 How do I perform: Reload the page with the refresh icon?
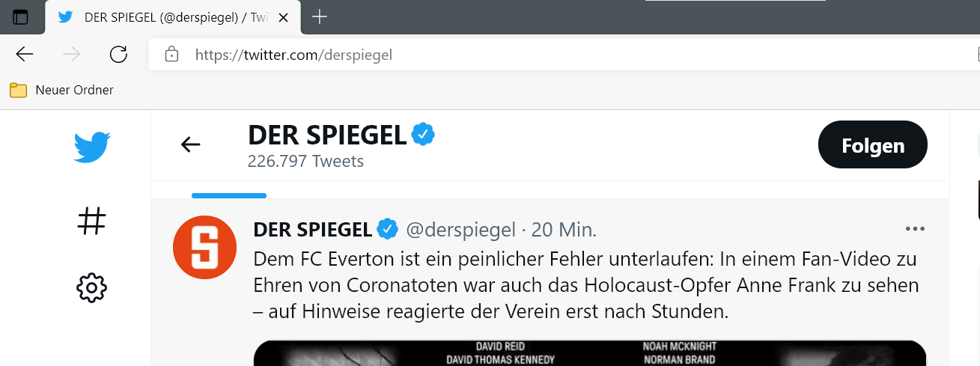tap(118, 54)
